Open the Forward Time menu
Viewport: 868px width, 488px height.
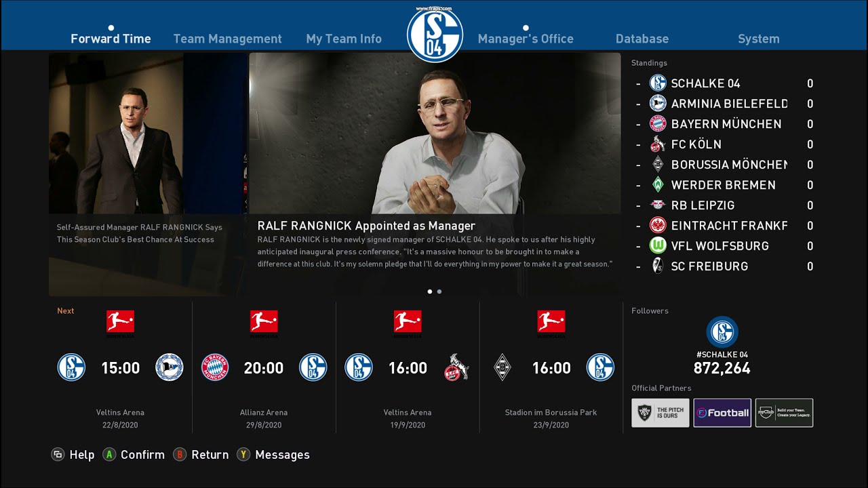(111, 39)
